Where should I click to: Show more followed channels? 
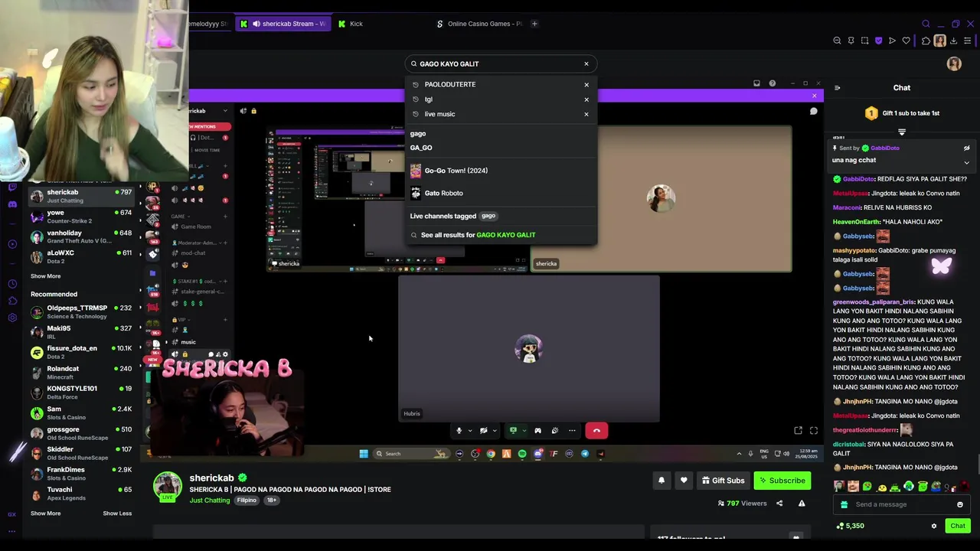(45, 276)
